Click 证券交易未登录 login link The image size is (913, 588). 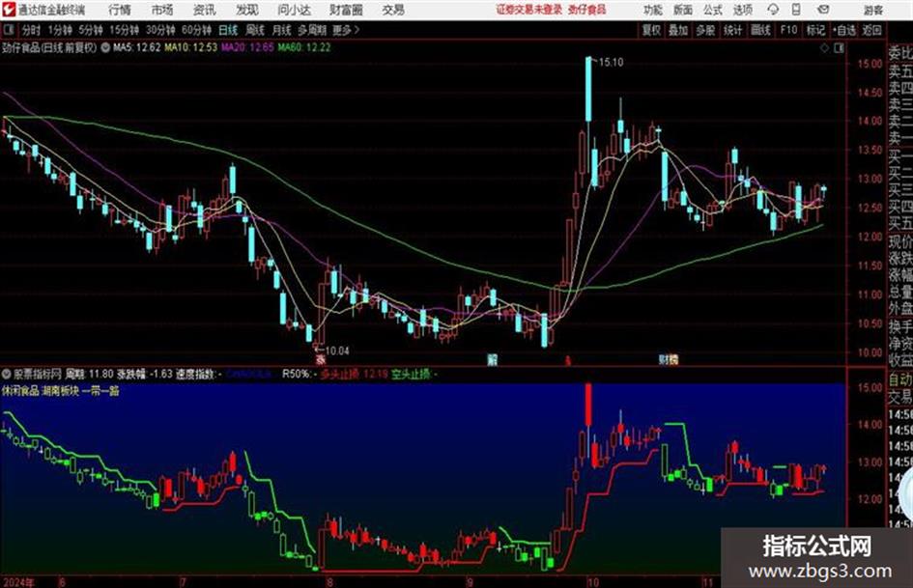coord(529,10)
